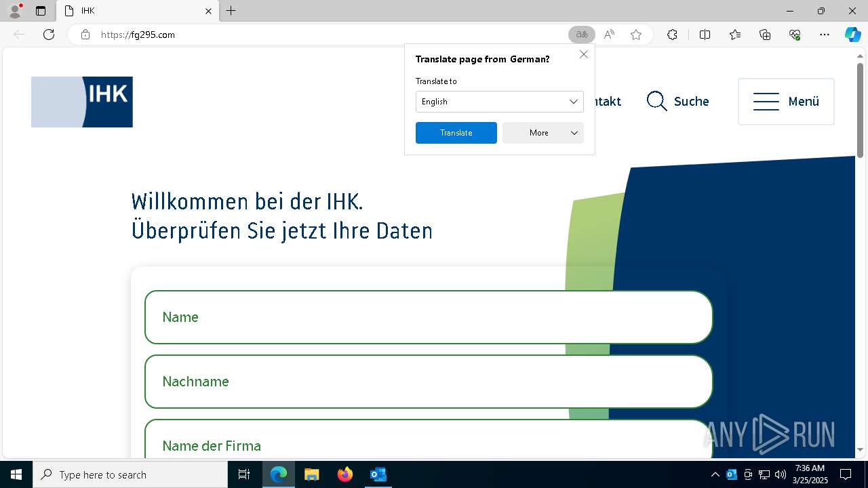
Task: Add page to favorites star icon
Action: click(x=636, y=35)
